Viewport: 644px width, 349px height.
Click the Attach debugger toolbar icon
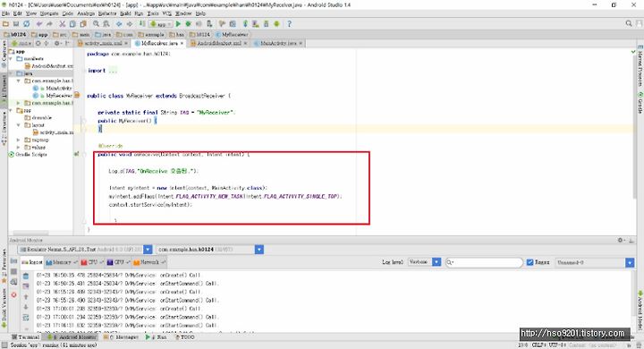(209, 24)
